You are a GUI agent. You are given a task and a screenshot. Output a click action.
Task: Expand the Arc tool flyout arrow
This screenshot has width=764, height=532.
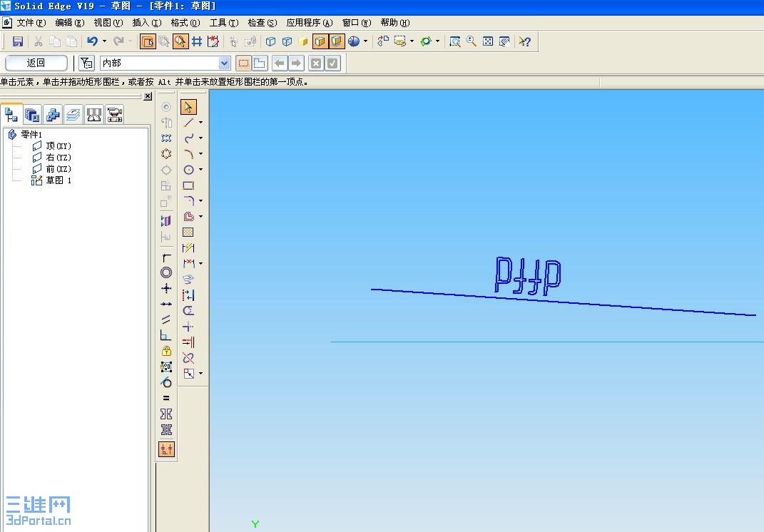click(200, 154)
